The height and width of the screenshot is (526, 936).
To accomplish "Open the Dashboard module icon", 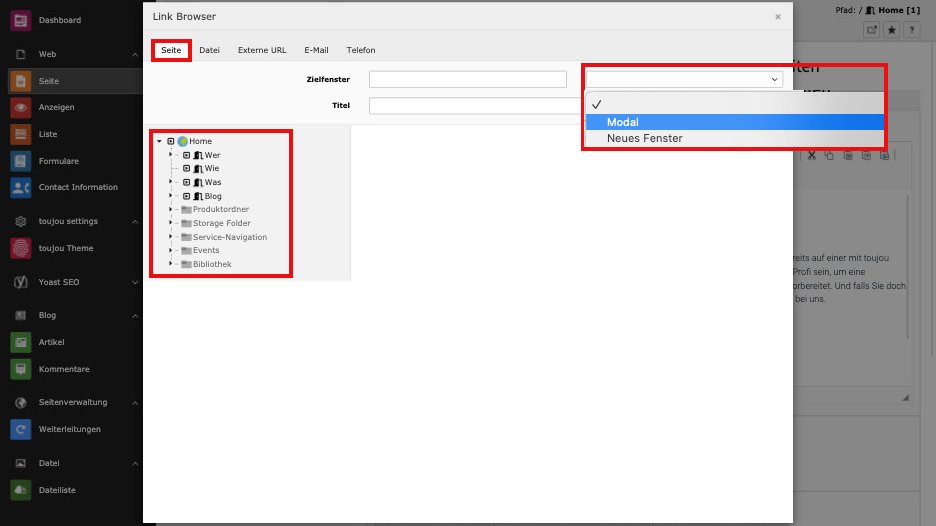I will [20, 21].
